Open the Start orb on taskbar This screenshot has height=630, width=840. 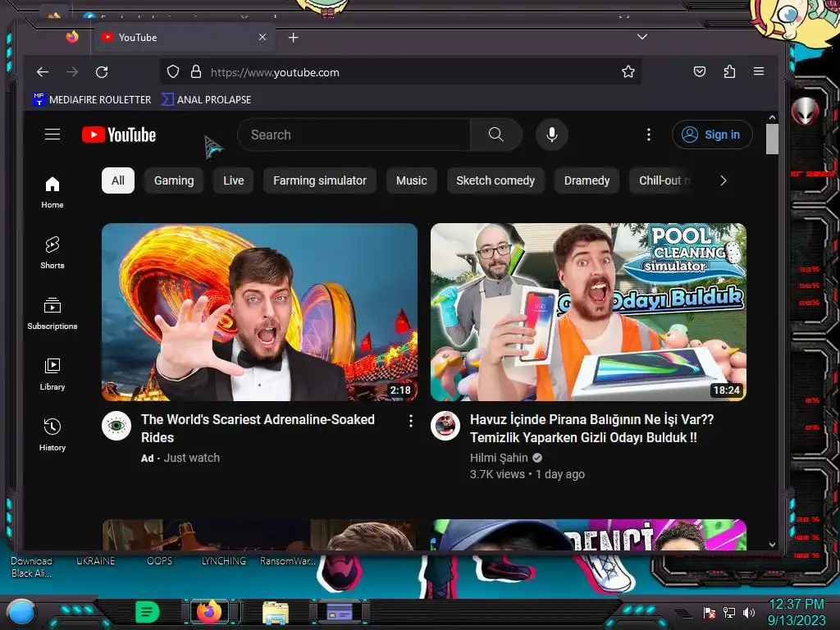pos(21,612)
